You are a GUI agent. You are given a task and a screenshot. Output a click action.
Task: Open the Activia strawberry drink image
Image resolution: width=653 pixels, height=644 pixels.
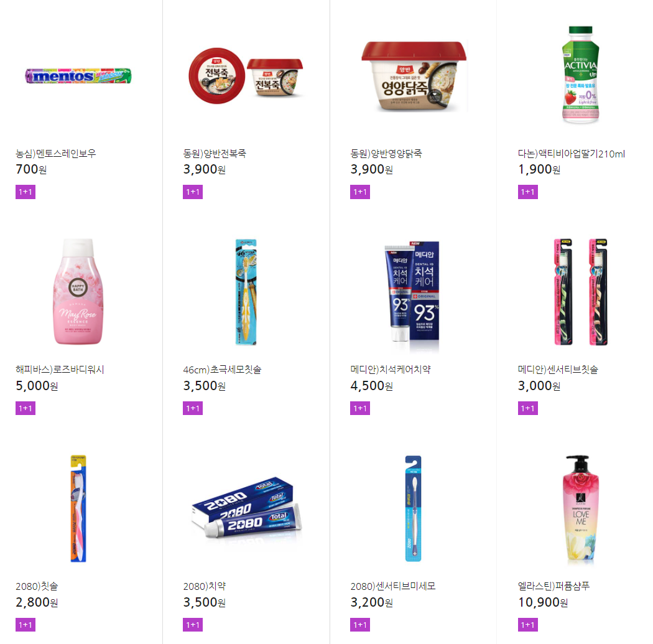pos(580,75)
